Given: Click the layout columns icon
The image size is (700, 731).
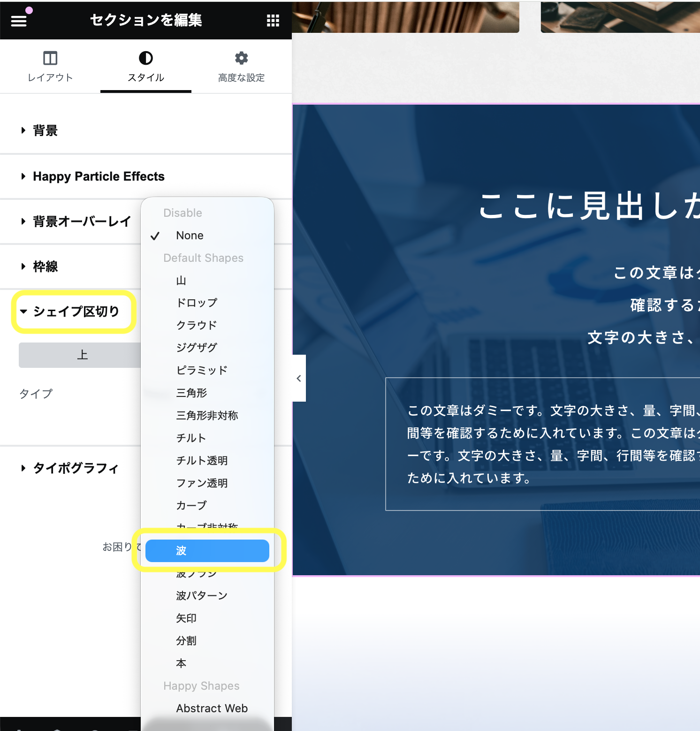Looking at the screenshot, I should tap(50, 58).
